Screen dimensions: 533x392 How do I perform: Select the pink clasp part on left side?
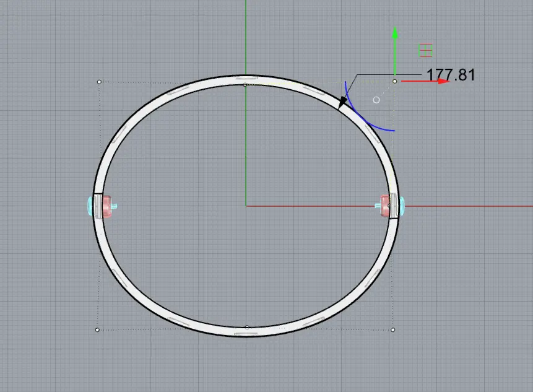coord(107,205)
